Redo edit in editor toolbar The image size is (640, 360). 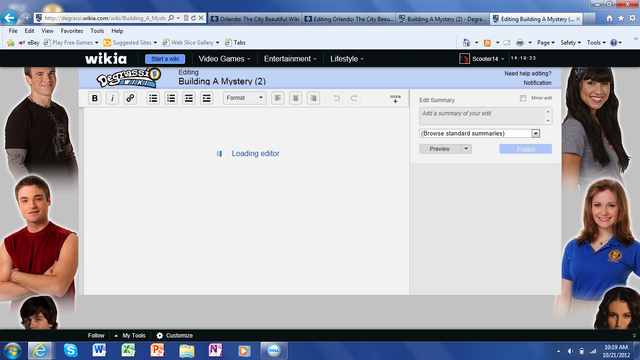point(354,98)
